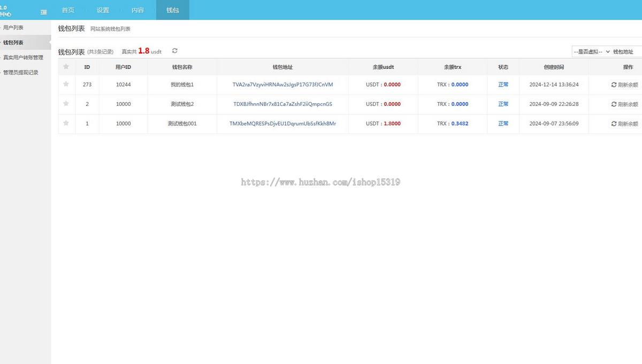Select the 钱包 top tab
This screenshot has width=642, height=364.
pyautogui.click(x=173, y=10)
